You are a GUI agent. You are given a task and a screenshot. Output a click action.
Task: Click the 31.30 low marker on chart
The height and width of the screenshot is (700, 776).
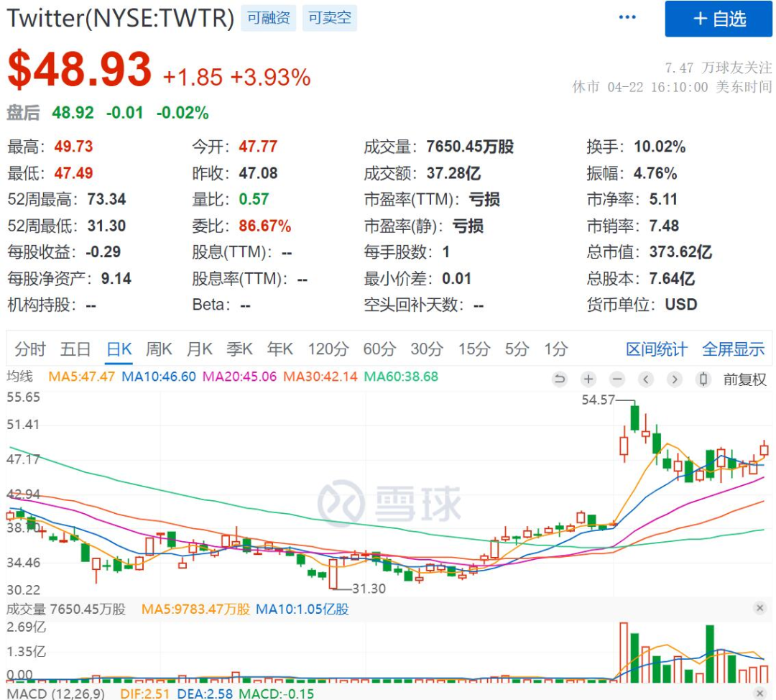click(369, 589)
